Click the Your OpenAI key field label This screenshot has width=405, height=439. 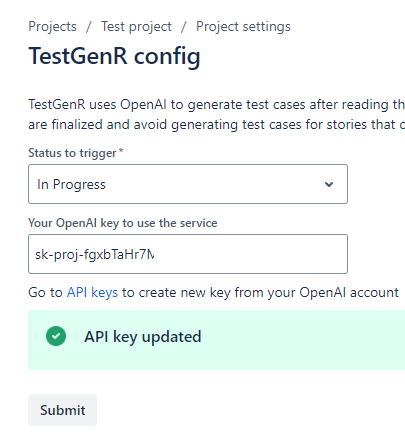[123, 223]
